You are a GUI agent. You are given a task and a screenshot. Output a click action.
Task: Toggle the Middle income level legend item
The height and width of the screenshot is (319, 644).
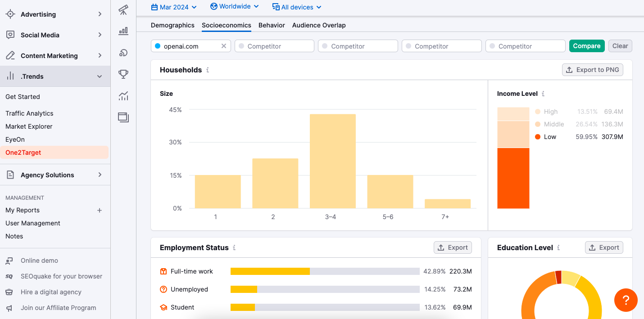(x=553, y=124)
